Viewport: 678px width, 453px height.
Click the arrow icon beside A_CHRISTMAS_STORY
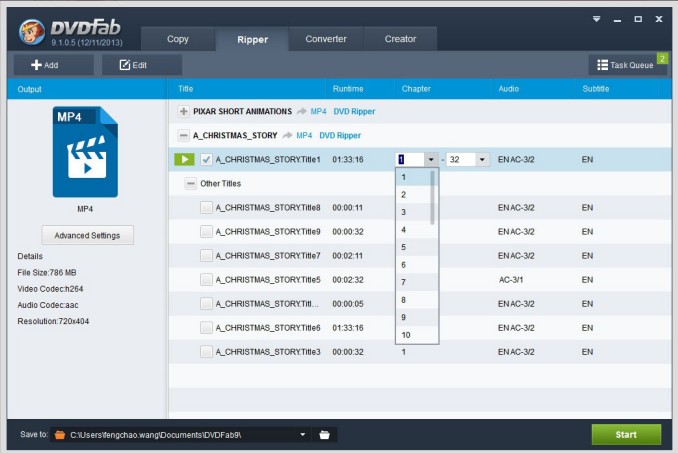(288, 136)
